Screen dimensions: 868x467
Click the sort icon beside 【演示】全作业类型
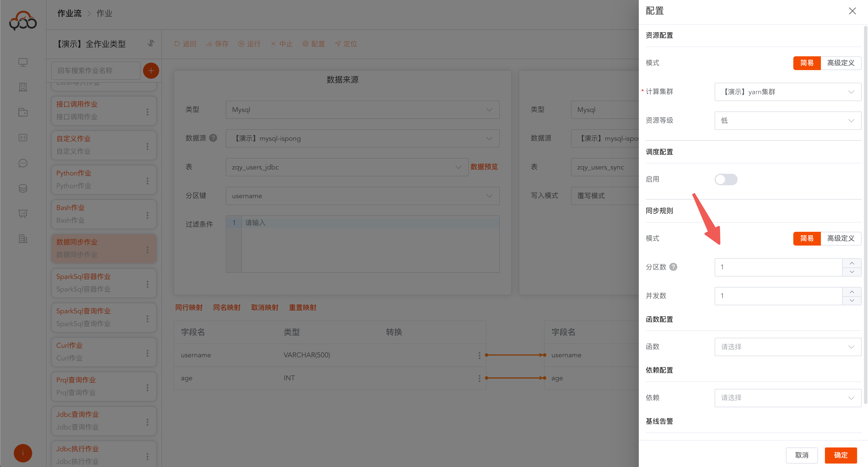click(151, 43)
